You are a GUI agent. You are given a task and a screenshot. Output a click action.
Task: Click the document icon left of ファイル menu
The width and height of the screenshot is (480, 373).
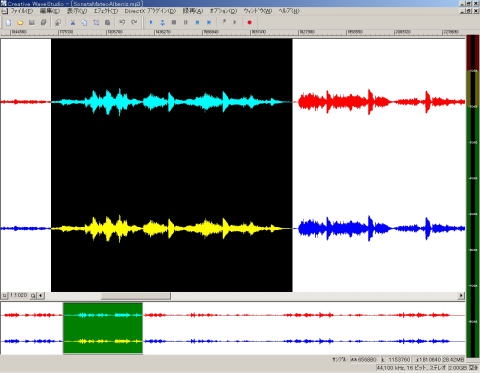[x=5, y=11]
